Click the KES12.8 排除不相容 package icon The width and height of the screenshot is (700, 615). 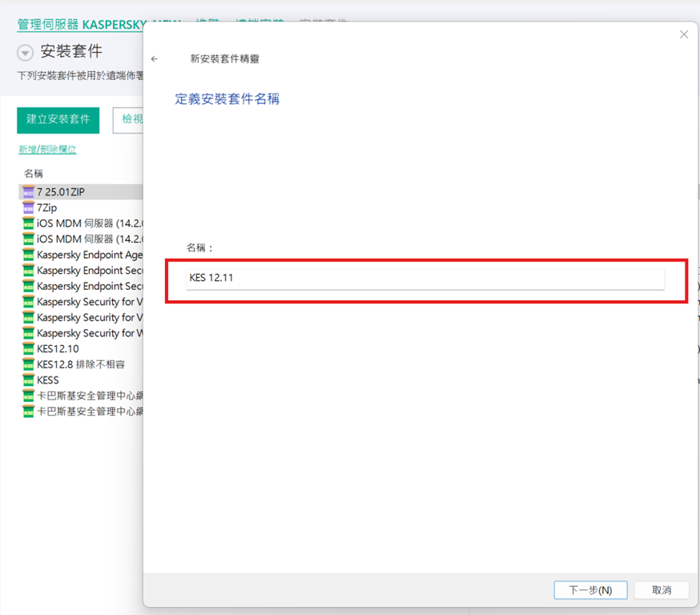(29, 364)
